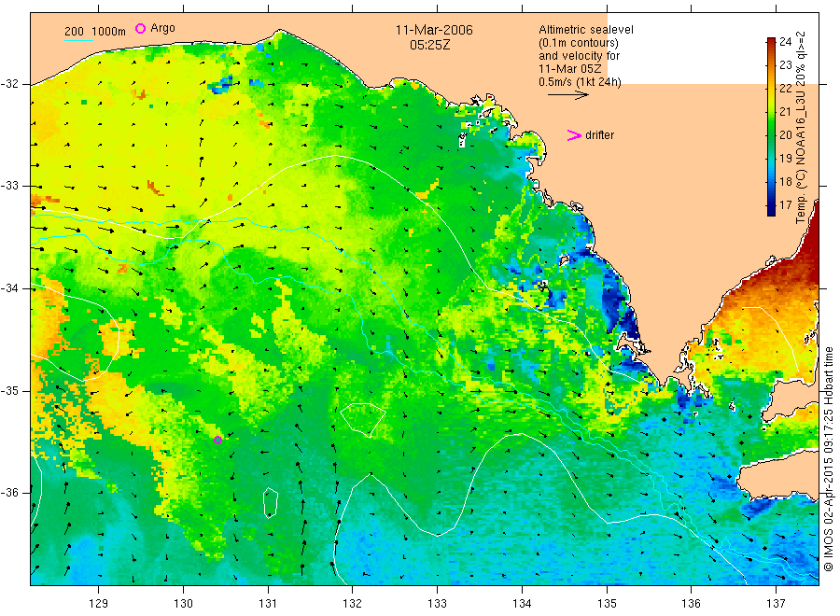Click the -35 latitude axis label
This screenshot has height=616, width=840.
[9, 390]
